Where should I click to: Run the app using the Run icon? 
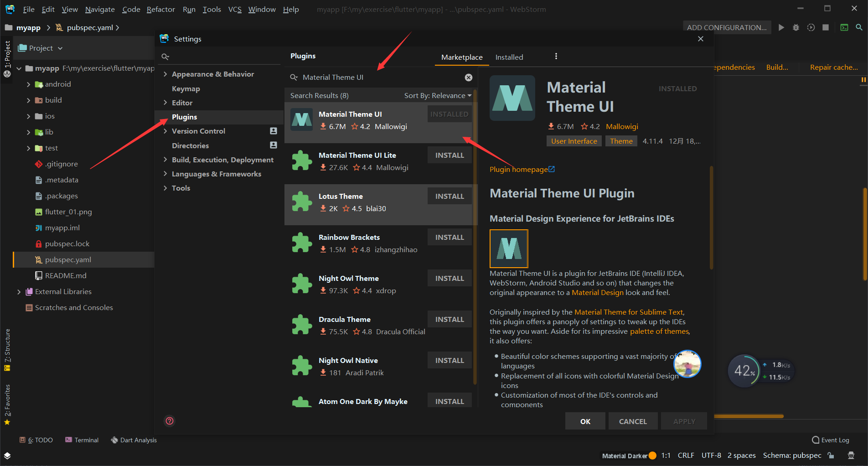tap(781, 27)
